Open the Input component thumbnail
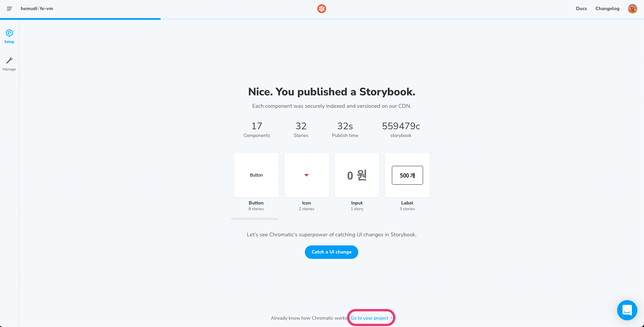The width and height of the screenshot is (644, 327). (357, 175)
